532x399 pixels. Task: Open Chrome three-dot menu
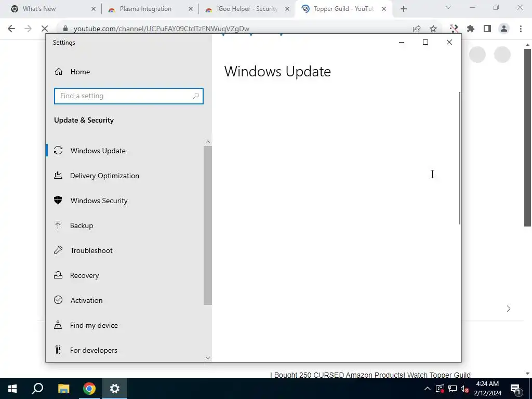pos(521,29)
